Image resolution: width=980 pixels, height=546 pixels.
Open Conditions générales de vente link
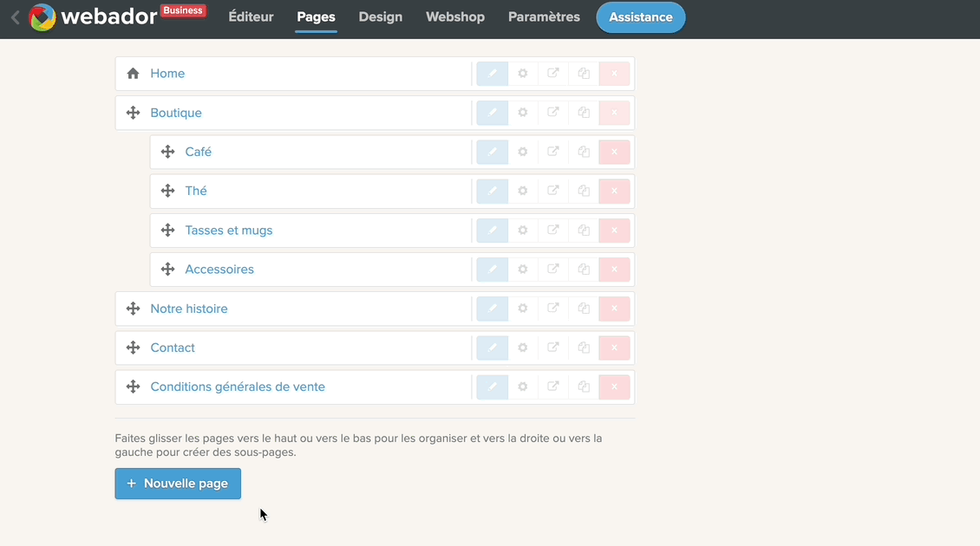pos(238,387)
